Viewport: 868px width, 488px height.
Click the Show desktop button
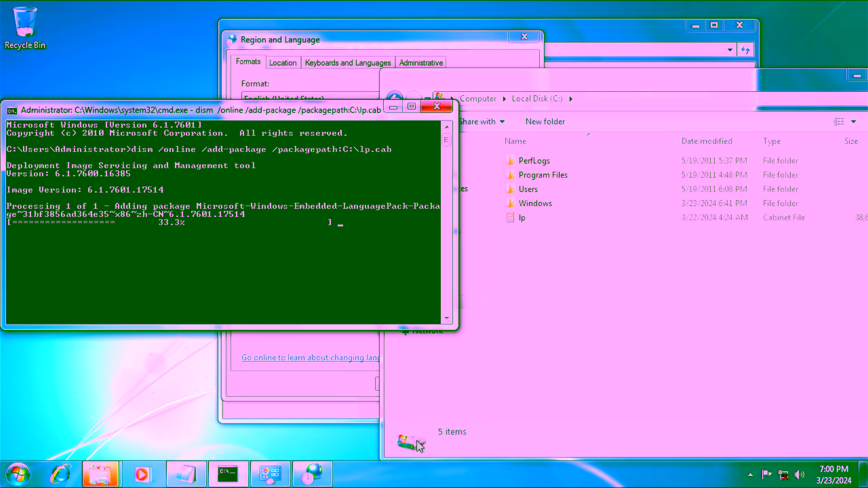coord(863,474)
